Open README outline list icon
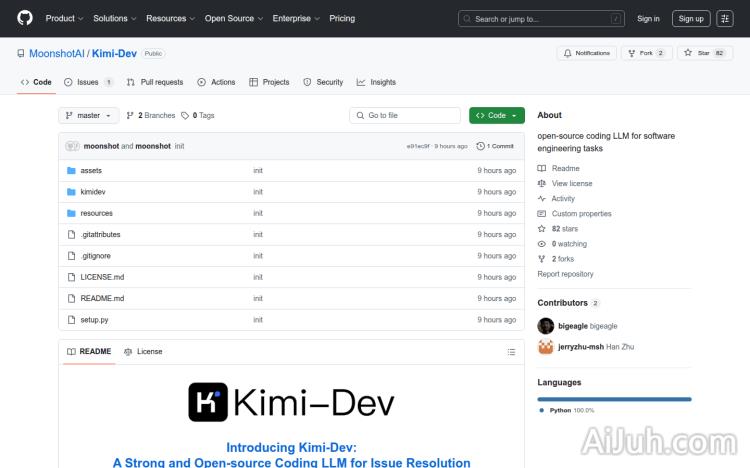Image resolution: width=750 pixels, height=468 pixels. (511, 352)
